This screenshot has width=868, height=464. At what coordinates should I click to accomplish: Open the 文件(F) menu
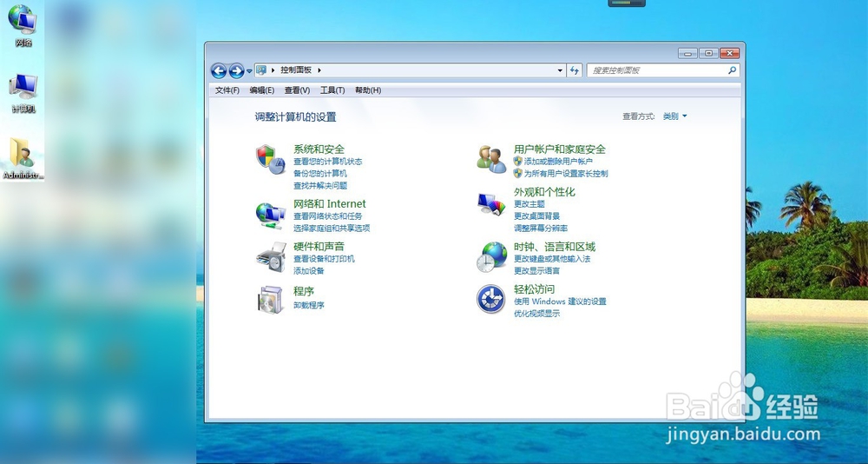pyautogui.click(x=227, y=90)
